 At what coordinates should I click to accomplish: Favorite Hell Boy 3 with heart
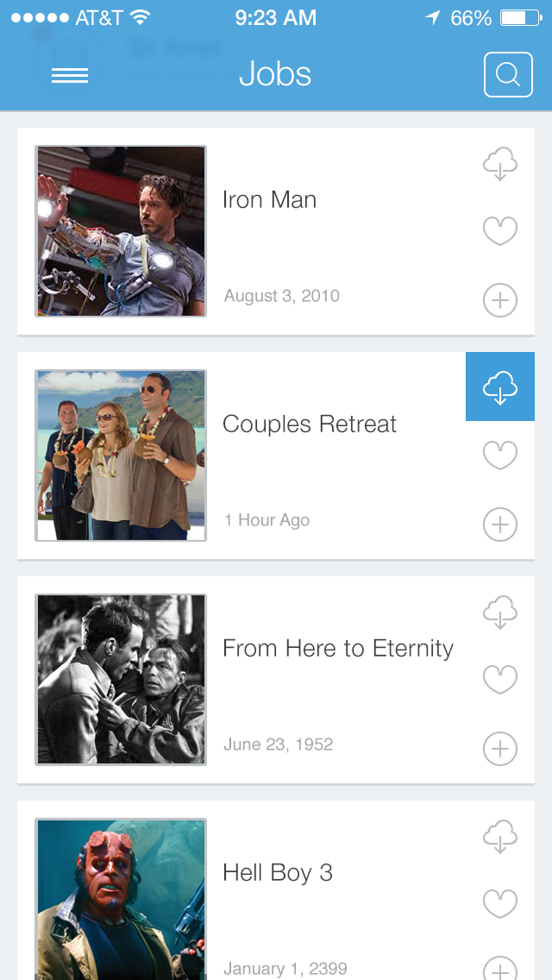[x=500, y=904]
